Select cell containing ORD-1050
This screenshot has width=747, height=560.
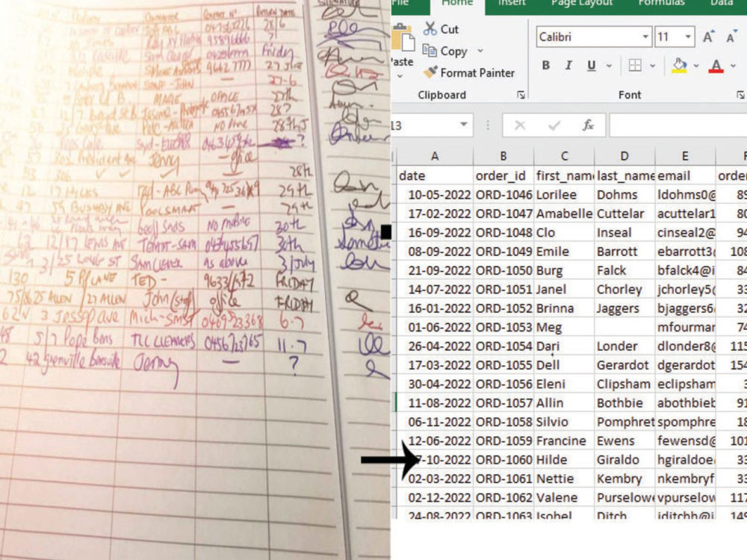(503, 270)
